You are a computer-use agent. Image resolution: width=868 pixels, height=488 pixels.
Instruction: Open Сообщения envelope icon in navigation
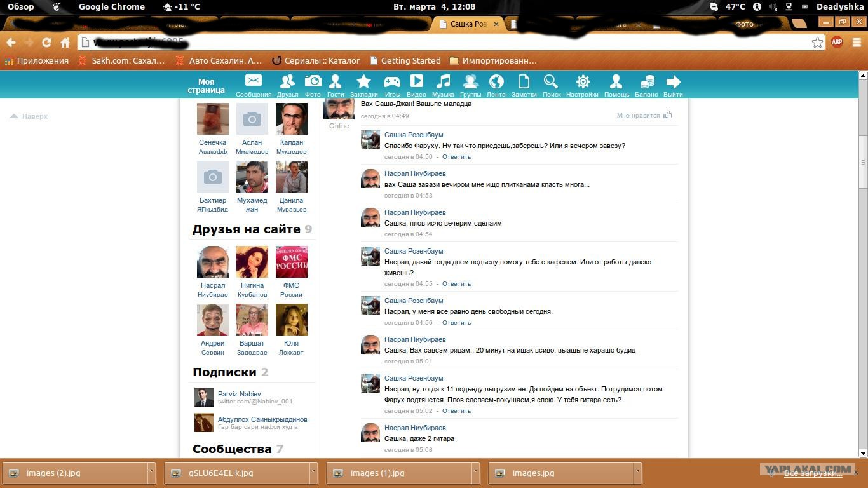254,81
